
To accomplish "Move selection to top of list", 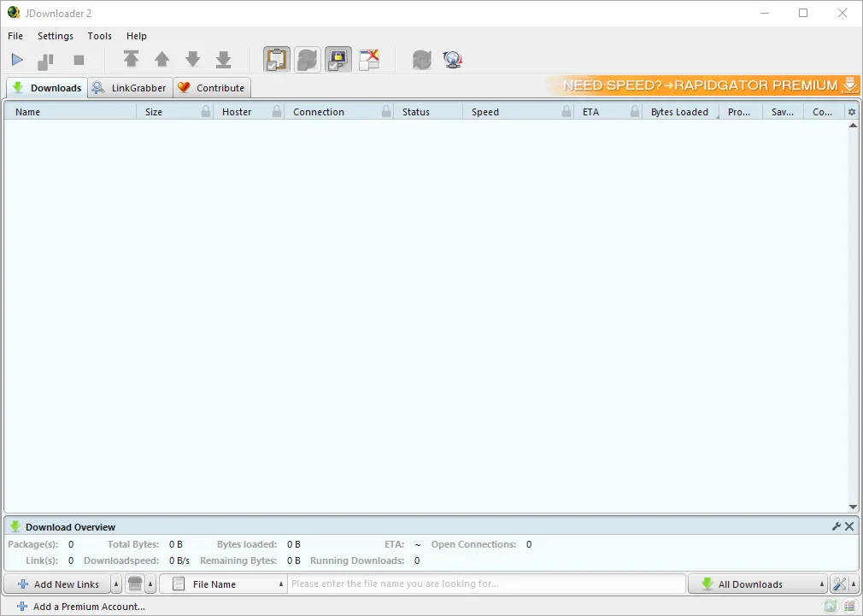I will [x=131, y=59].
